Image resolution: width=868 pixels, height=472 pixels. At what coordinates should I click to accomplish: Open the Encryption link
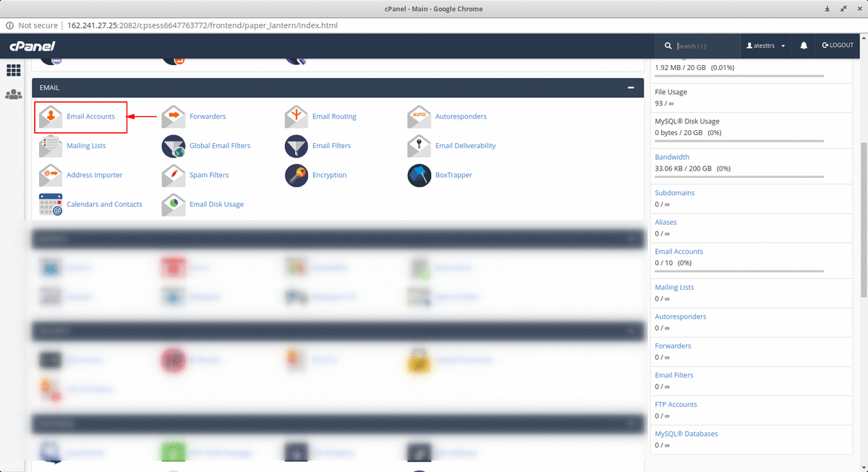tap(329, 175)
